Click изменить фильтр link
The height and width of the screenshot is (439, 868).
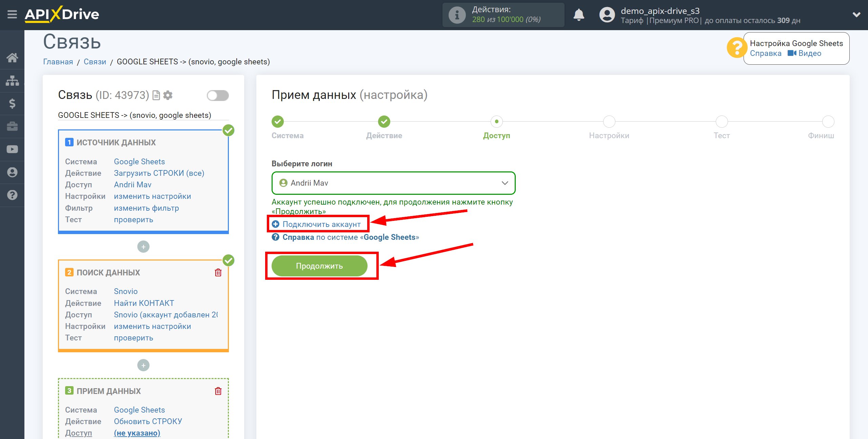(146, 208)
